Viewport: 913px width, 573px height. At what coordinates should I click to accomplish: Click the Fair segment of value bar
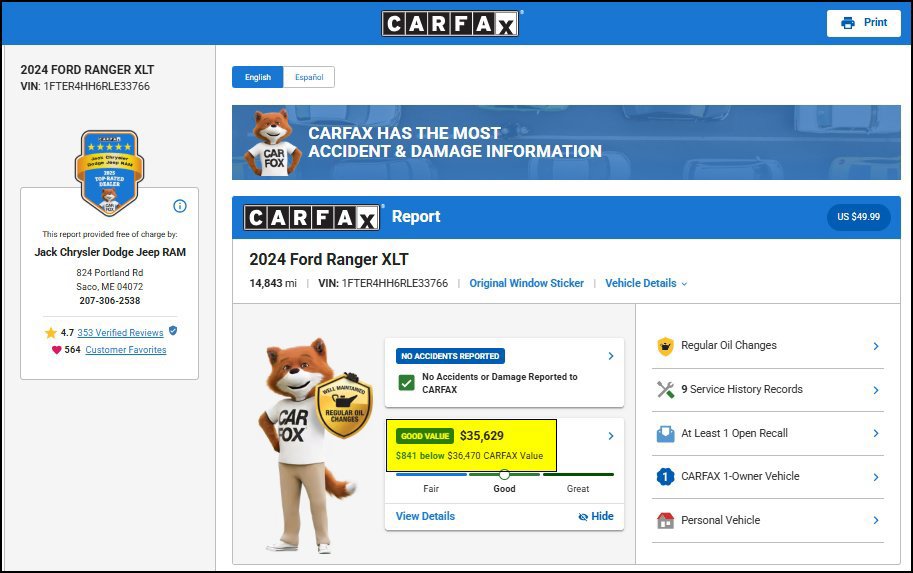coord(431,475)
